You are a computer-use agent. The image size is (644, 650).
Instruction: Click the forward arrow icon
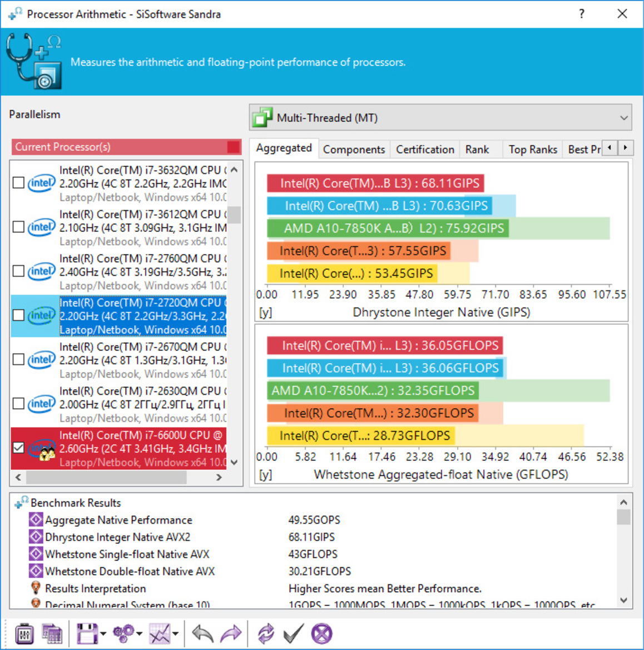point(231,634)
